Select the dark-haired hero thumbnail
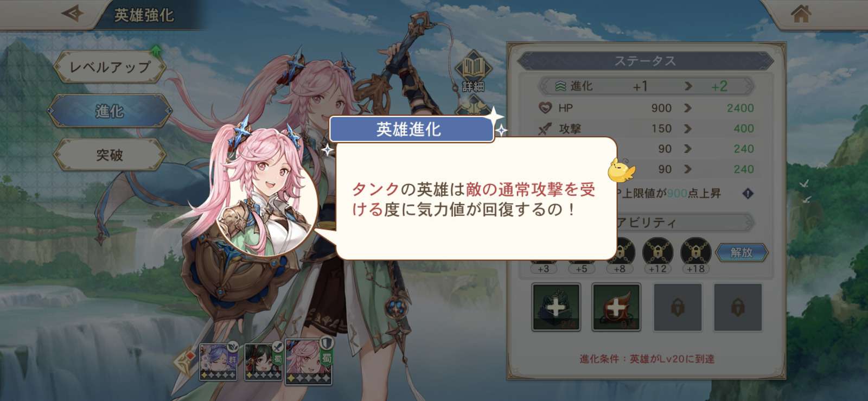 pos(263,361)
